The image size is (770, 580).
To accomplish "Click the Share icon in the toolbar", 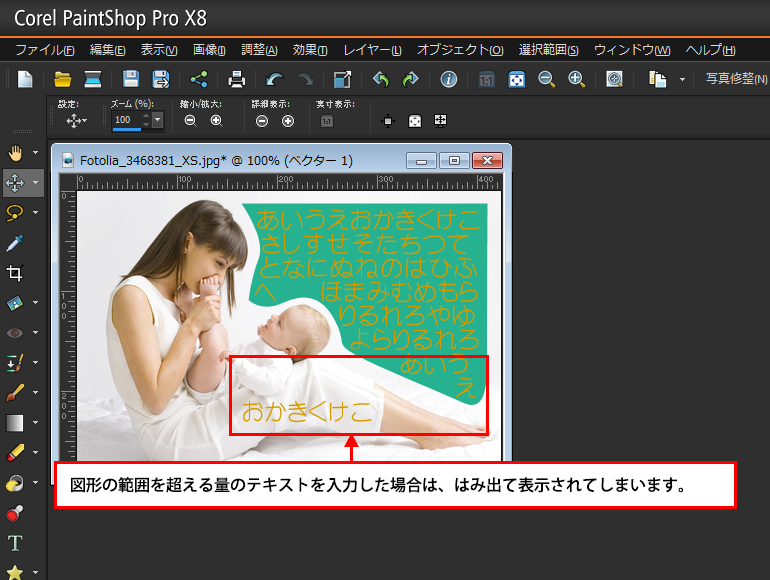I will tap(199, 79).
